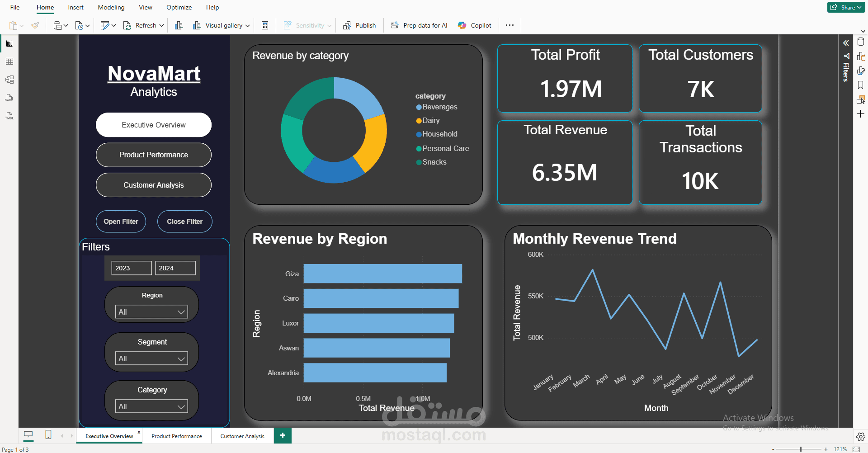Open the Report view in left sidebar
The height and width of the screenshot is (453, 868).
pos(9,43)
